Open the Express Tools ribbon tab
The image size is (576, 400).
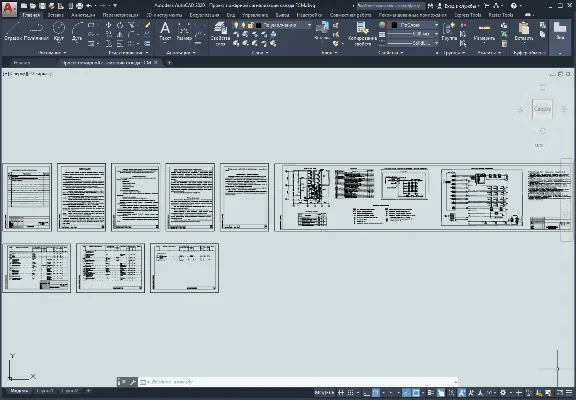tap(468, 15)
